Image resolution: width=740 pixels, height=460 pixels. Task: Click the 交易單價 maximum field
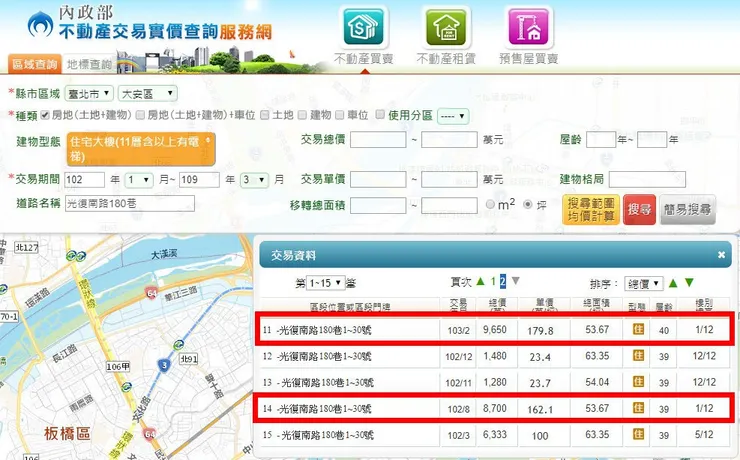coord(449,179)
